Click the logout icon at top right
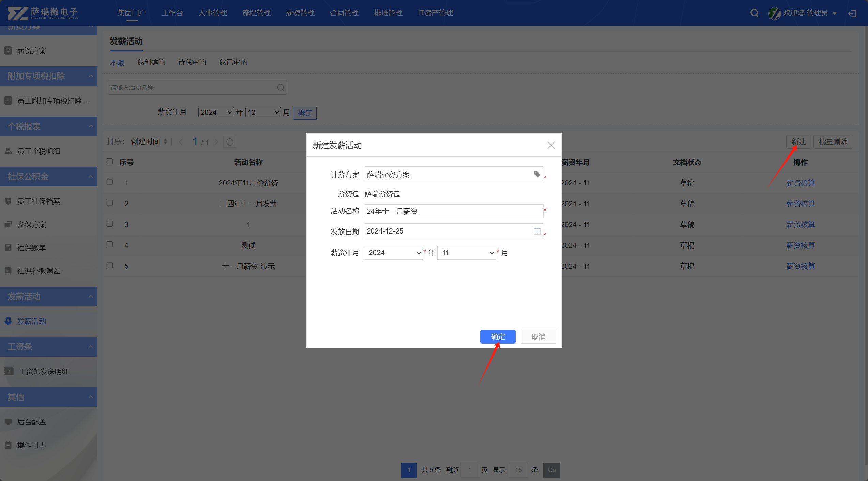The image size is (868, 481). coord(852,13)
